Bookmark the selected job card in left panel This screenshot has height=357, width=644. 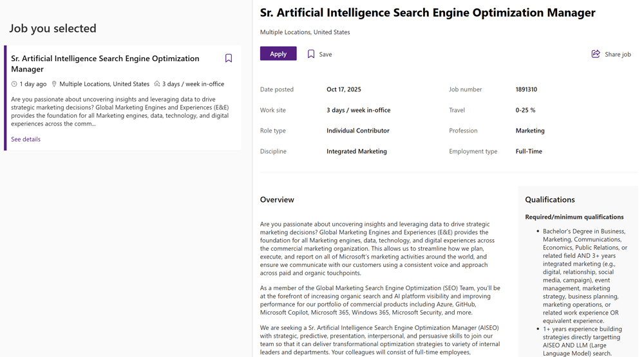click(229, 59)
